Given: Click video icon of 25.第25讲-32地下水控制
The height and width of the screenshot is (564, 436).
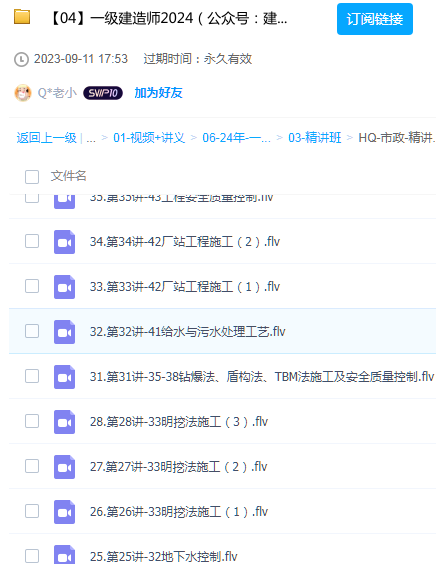Looking at the screenshot, I should coord(64,555).
